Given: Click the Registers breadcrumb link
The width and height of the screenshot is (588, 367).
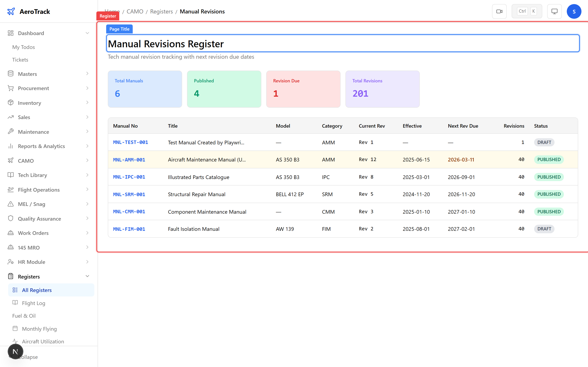Looking at the screenshot, I should click(161, 11).
